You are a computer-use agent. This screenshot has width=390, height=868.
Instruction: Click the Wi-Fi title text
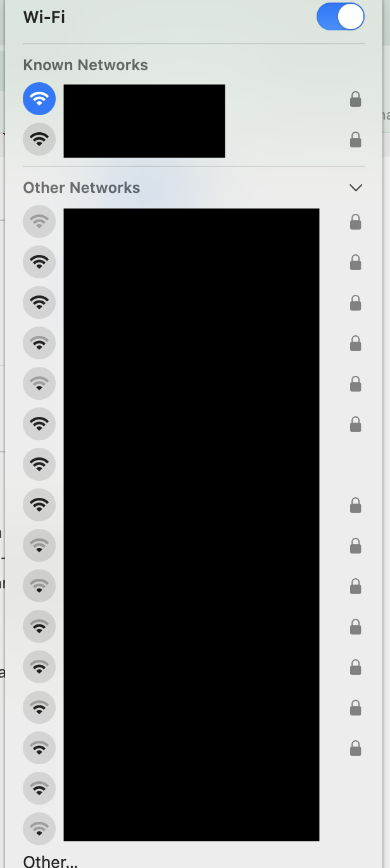(44, 17)
